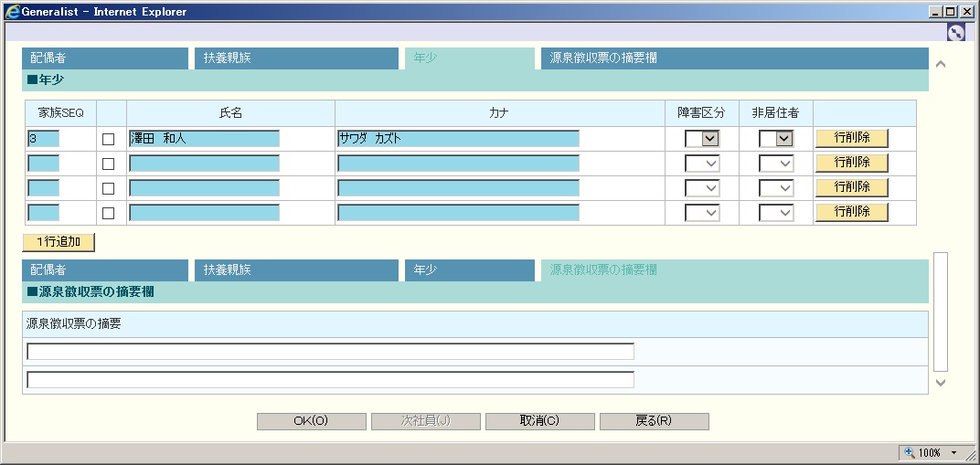Tick the checkbox in the second table row
Viewport: 980px width, 465px height.
(x=108, y=164)
